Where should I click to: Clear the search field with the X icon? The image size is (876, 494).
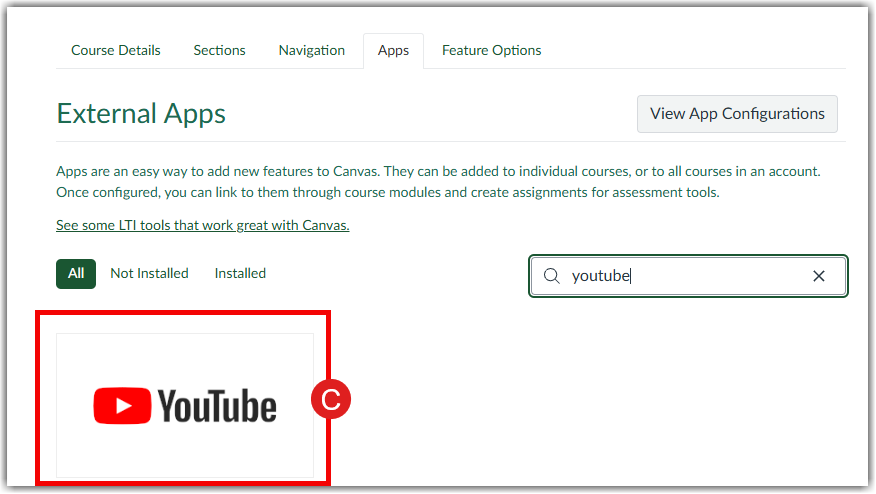tap(818, 276)
